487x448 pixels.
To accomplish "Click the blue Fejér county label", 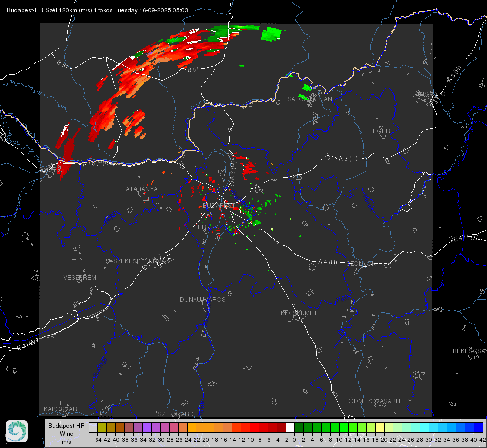I will click(111, 218).
